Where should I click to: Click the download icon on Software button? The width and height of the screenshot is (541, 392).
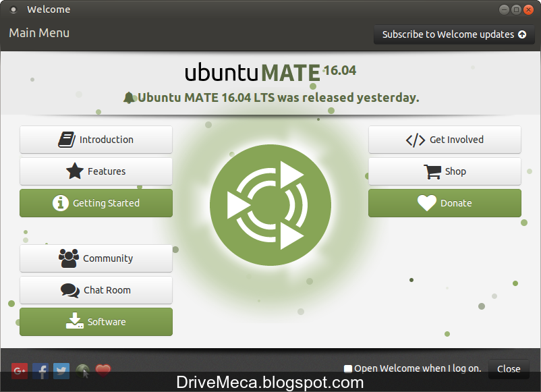(74, 321)
